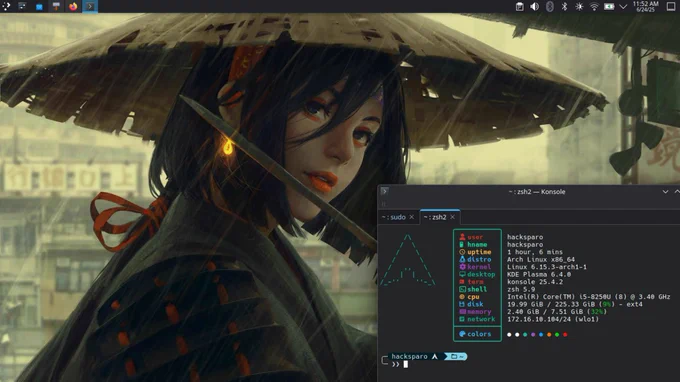
Task: Click the 'user' label in fetch output
Action: click(x=475, y=237)
